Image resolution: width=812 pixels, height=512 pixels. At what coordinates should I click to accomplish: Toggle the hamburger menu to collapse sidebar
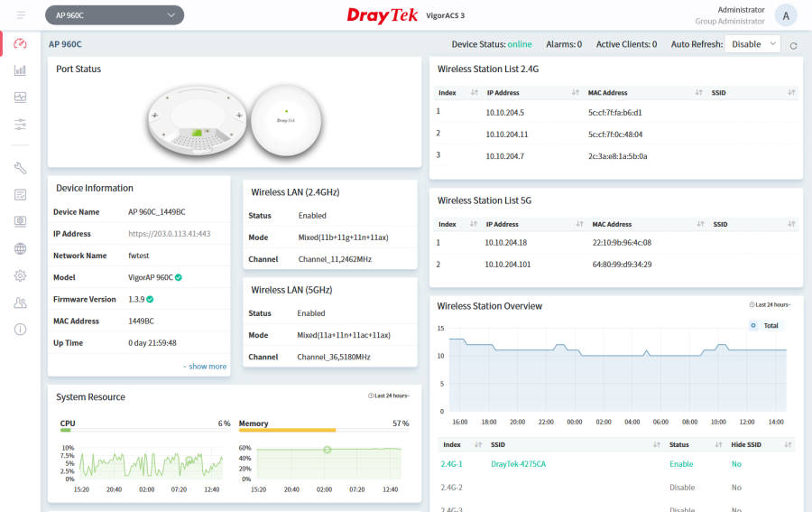pyautogui.click(x=21, y=15)
